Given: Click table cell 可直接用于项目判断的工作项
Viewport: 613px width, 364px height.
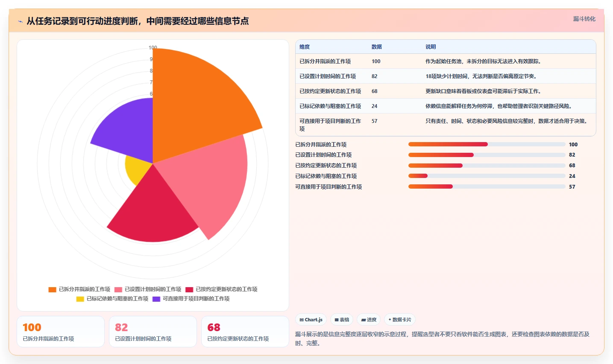Looking at the screenshot, I should pos(330,125).
